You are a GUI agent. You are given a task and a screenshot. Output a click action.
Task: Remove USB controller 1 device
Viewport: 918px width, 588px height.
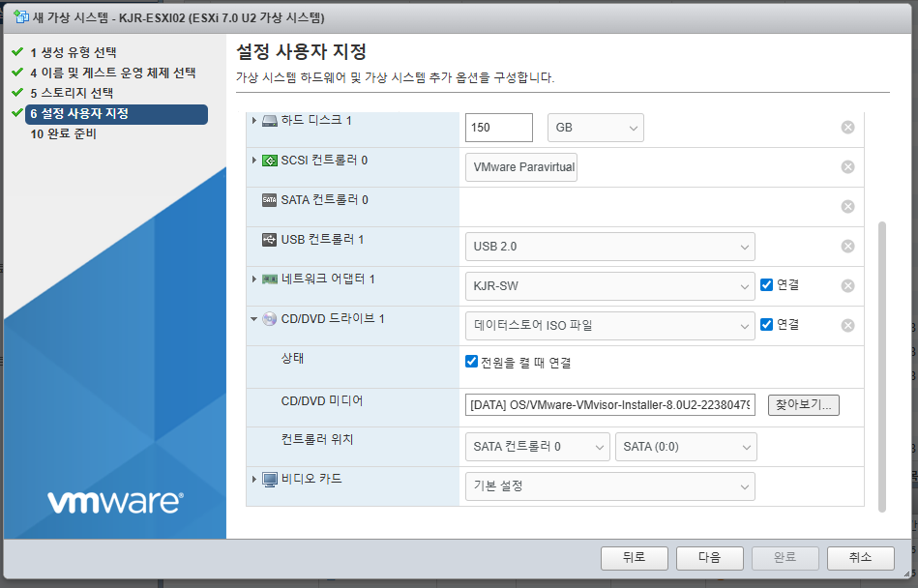(x=847, y=247)
